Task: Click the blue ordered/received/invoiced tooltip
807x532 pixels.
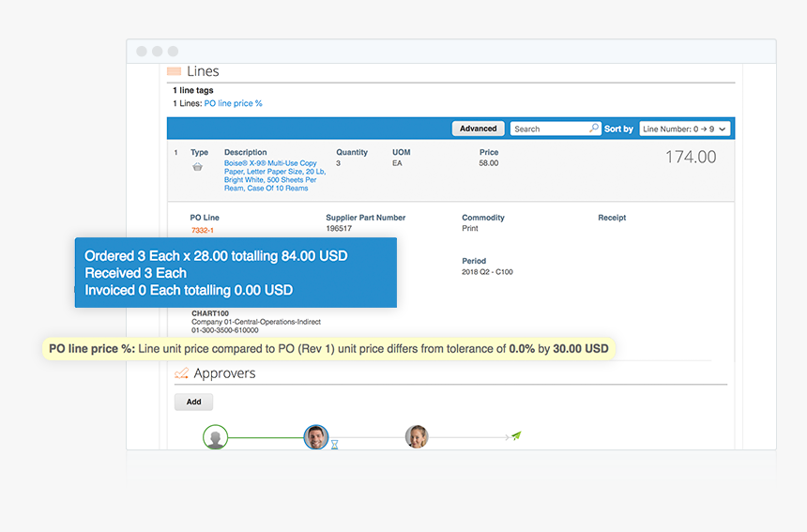Action: [236, 273]
